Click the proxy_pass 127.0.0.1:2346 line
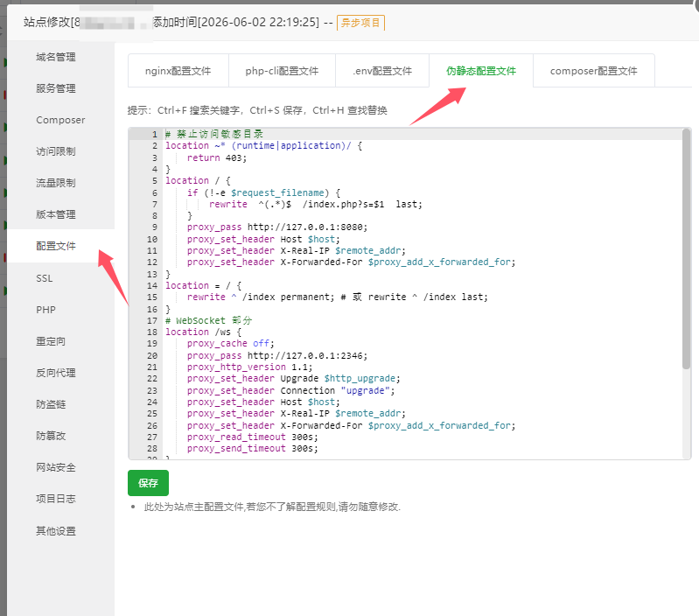 [x=277, y=356]
